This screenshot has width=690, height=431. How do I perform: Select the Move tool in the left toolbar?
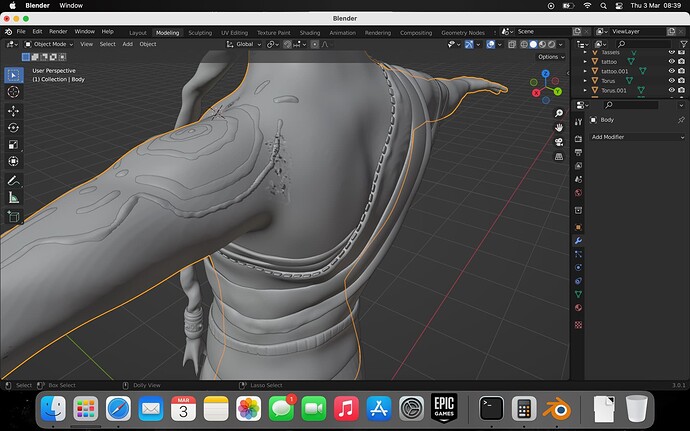coord(14,111)
